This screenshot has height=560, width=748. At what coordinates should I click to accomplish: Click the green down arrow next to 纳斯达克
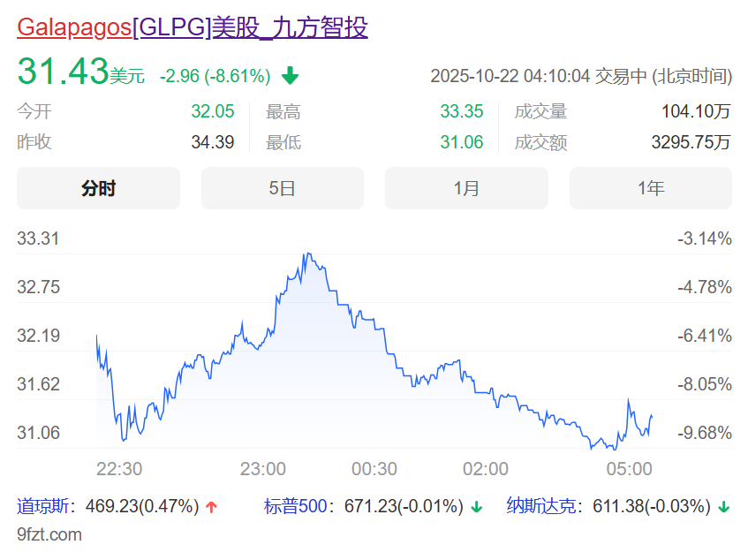click(x=723, y=507)
